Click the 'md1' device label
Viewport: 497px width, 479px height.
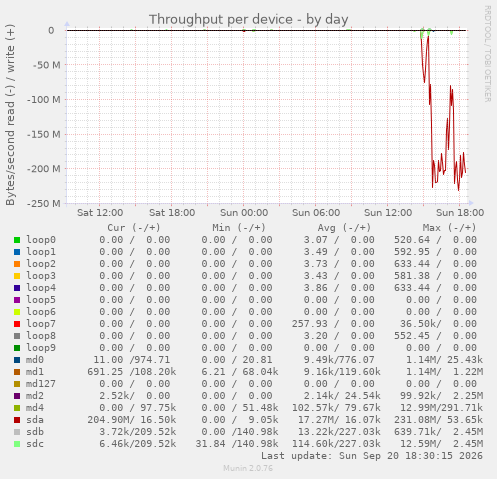click(x=35, y=372)
